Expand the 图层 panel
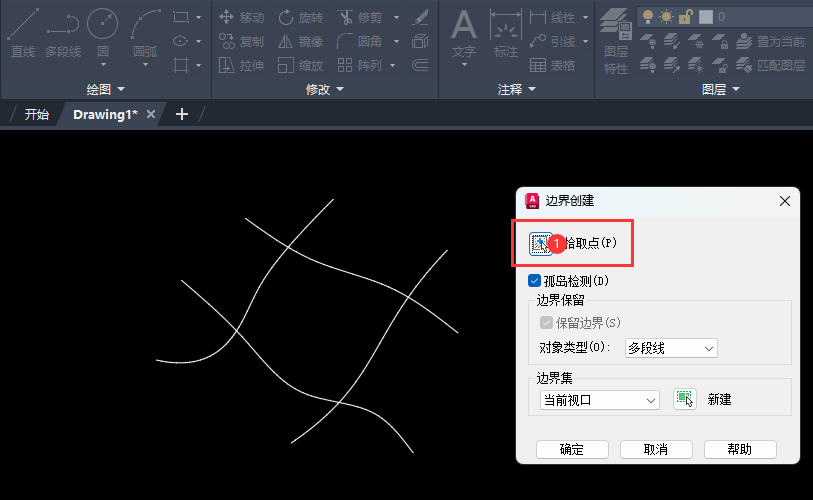The image size is (813, 500). tap(720, 89)
